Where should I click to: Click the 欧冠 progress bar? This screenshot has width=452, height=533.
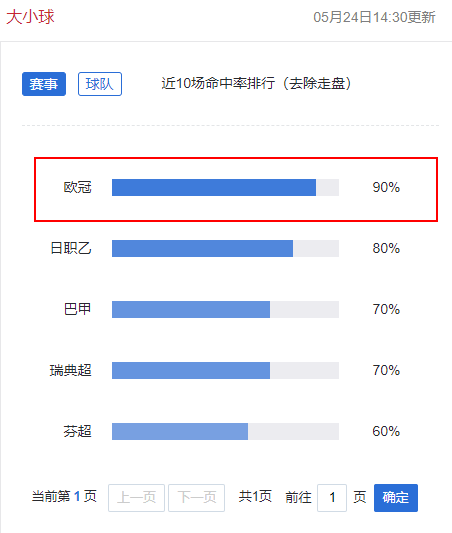(x=225, y=188)
